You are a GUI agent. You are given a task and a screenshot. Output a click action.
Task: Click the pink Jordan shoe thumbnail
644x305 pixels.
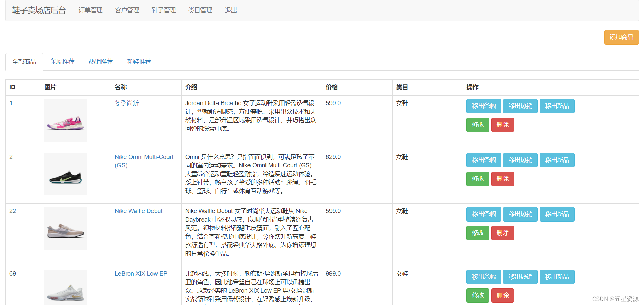pos(65,120)
